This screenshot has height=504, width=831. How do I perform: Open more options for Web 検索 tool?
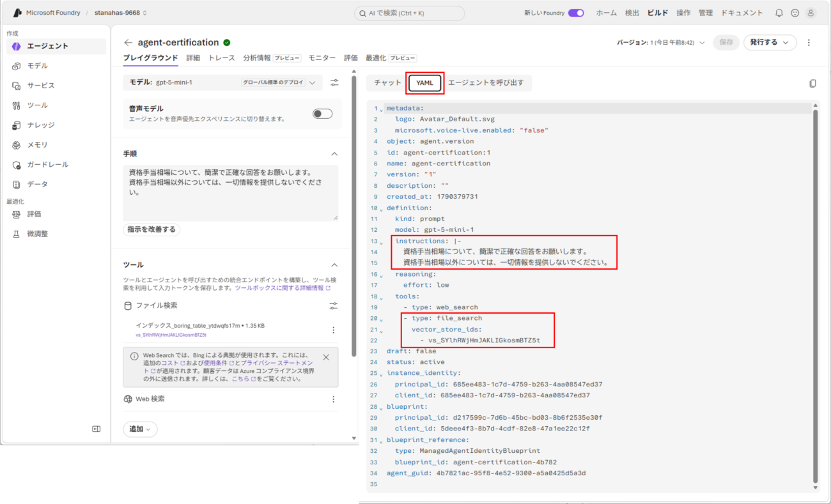click(333, 399)
